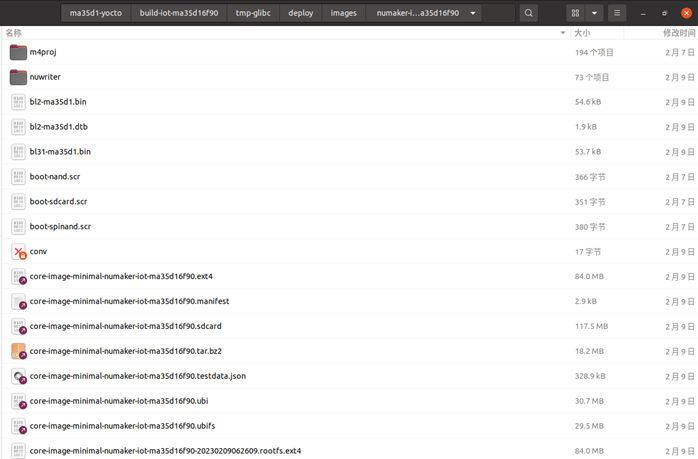Select the tar.bz2 archive file icon
Image resolution: width=698 pixels, height=459 pixels.
[19, 351]
